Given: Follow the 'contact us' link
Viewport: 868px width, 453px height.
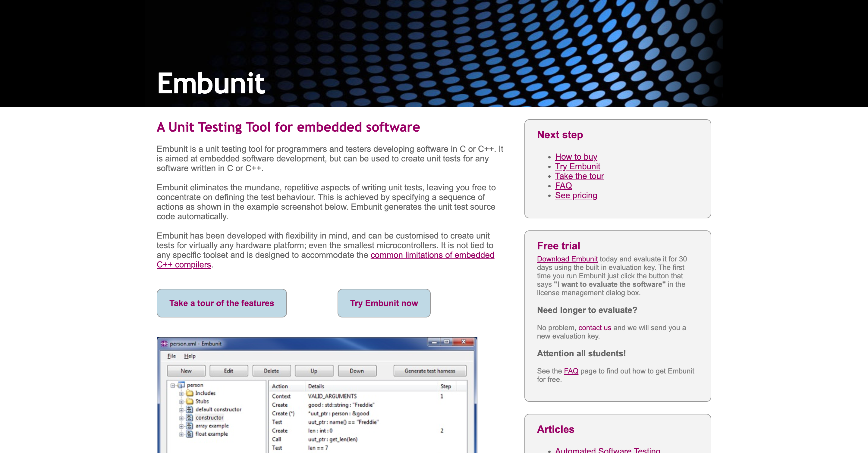Looking at the screenshot, I should coord(595,328).
